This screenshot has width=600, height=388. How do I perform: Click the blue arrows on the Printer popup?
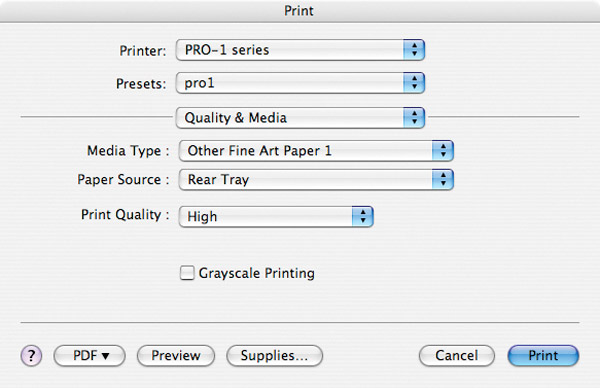coord(414,50)
